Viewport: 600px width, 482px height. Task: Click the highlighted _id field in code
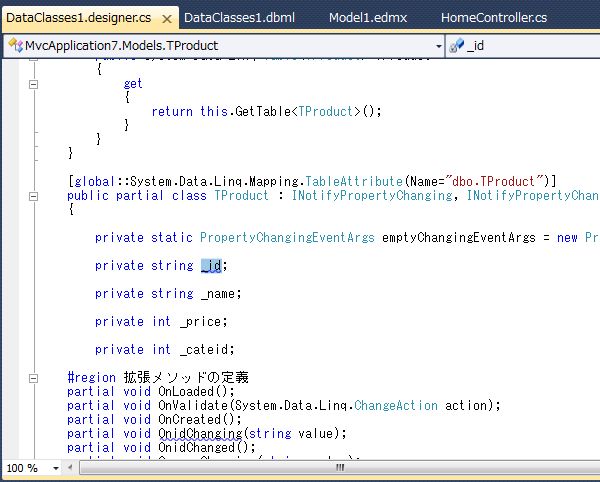tap(210, 266)
